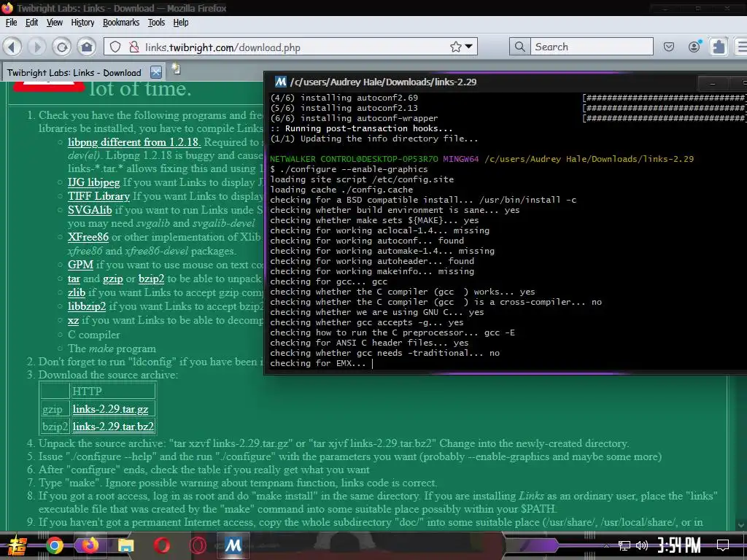
Task: Select Twibright Labs: Links - Download tab
Action: pos(74,72)
